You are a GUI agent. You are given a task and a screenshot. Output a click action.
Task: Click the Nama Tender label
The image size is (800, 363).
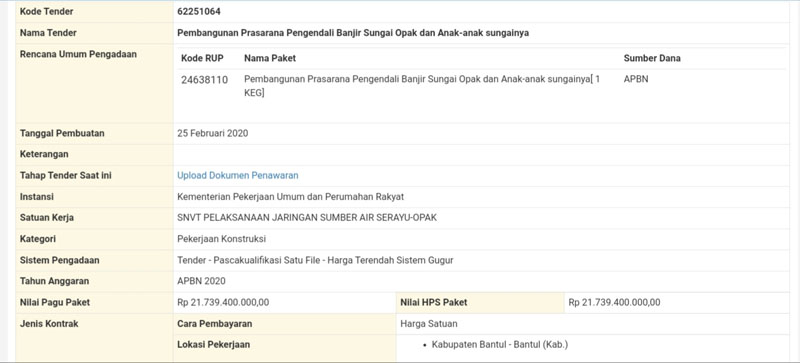click(48, 33)
